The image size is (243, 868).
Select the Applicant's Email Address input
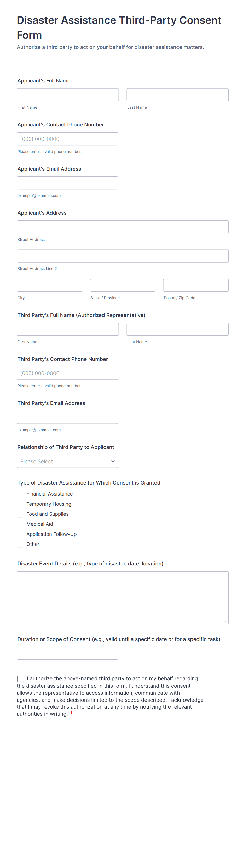[x=67, y=183]
